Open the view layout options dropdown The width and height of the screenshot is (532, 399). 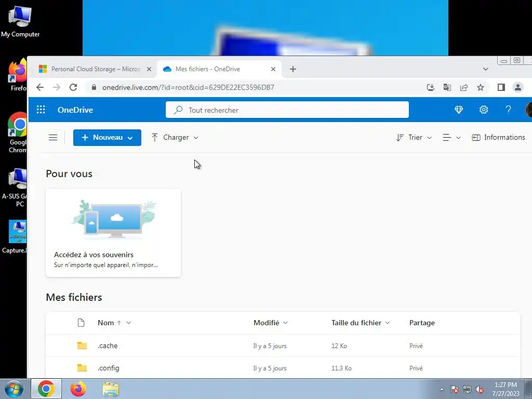coord(451,137)
